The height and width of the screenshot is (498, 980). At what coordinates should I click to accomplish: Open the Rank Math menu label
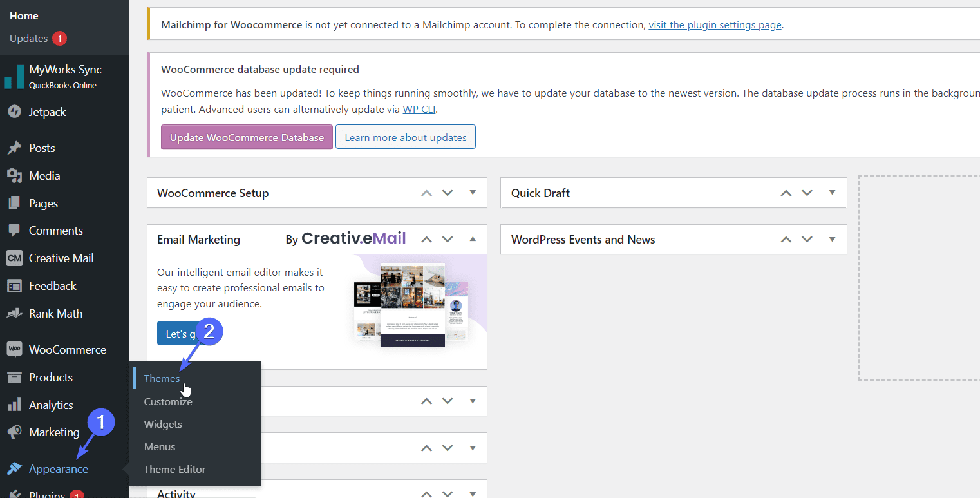(x=56, y=314)
